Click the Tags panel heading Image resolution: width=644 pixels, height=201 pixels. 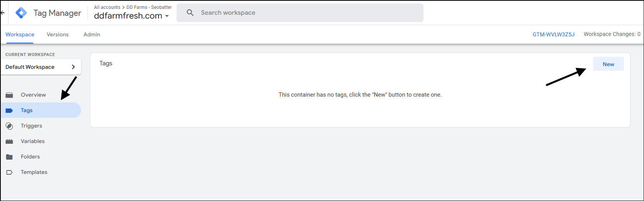pos(106,63)
